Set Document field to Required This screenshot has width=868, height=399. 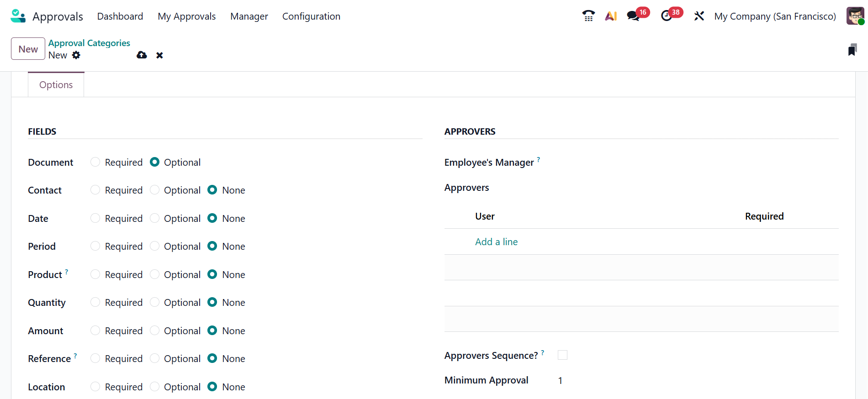coord(95,162)
